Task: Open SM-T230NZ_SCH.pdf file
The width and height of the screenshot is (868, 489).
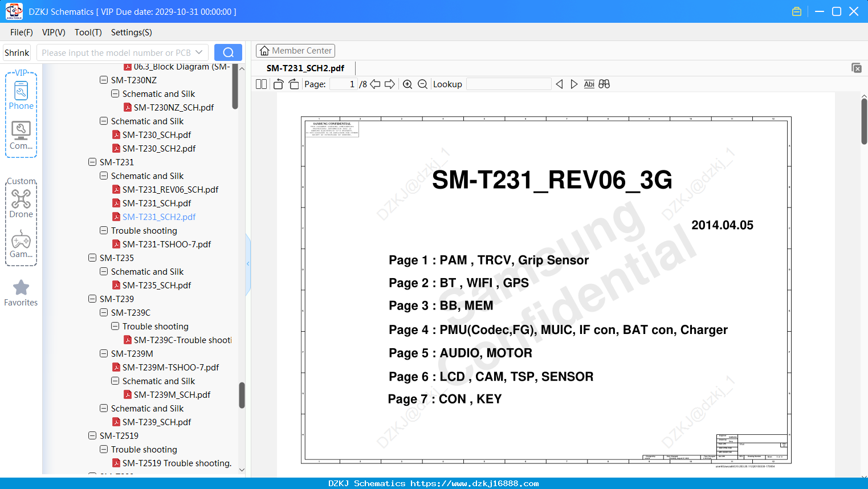Action: (174, 107)
